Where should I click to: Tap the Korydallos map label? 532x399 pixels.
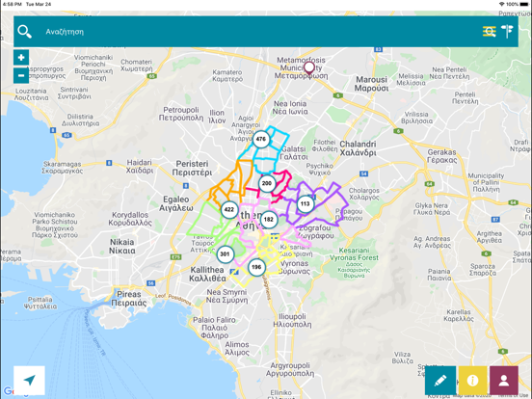(x=130, y=219)
